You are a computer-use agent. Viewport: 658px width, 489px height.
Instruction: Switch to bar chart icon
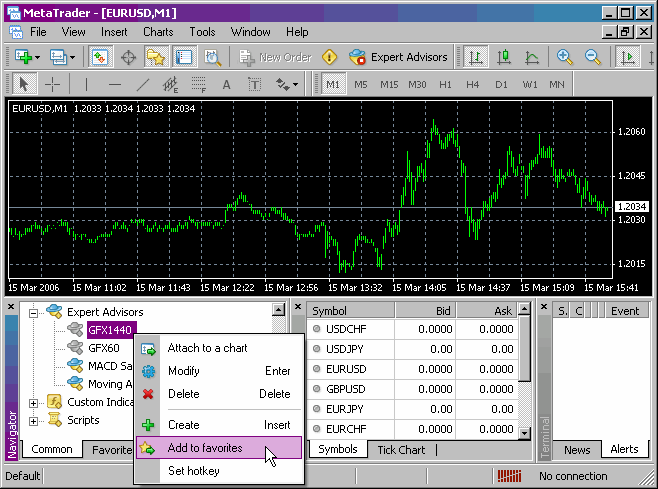click(x=475, y=57)
